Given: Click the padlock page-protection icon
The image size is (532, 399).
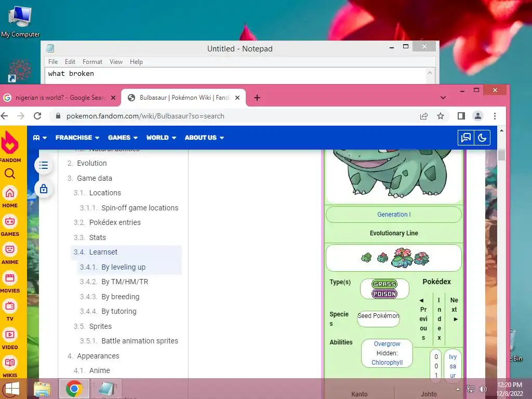Looking at the screenshot, I should pyautogui.click(x=44, y=189).
